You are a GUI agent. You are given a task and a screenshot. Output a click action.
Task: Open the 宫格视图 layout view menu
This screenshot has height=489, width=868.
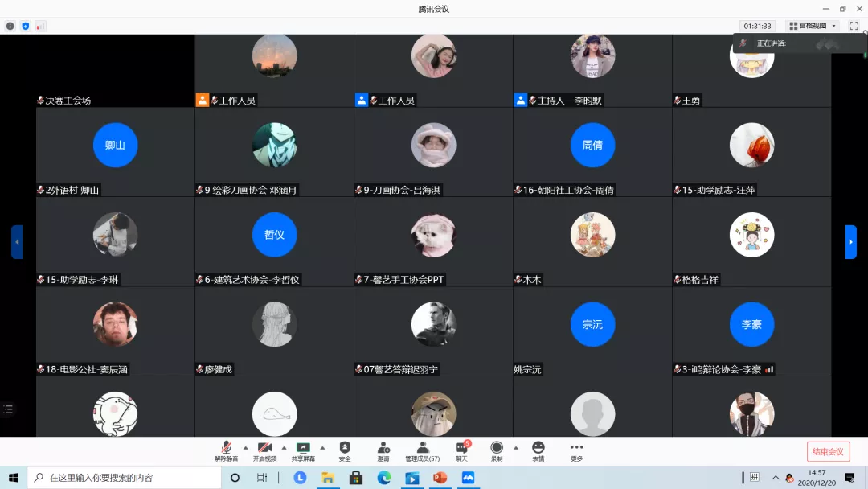click(x=813, y=26)
